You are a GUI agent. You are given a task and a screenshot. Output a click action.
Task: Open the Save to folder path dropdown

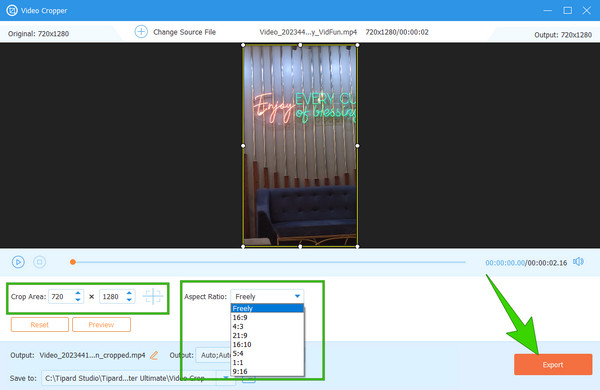pos(226,378)
